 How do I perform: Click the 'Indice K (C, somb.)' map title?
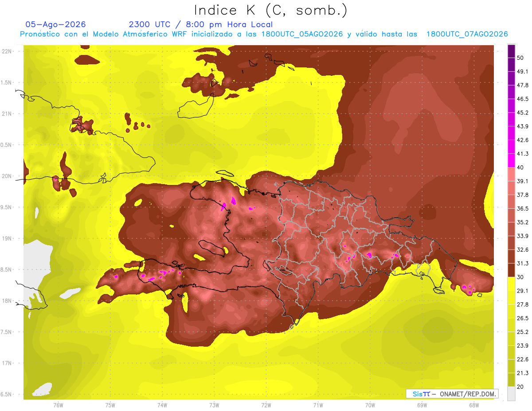[x=270, y=10]
